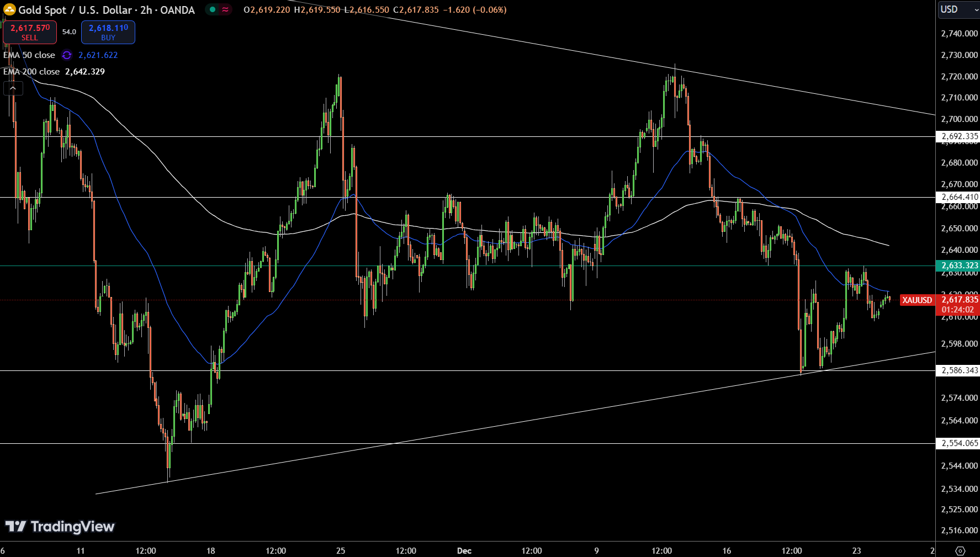Click the 2,692.335 horizontal line price label

[x=959, y=136]
